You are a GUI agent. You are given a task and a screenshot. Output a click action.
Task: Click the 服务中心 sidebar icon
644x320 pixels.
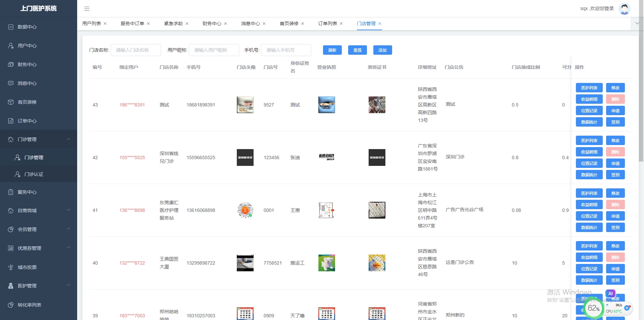(11, 192)
